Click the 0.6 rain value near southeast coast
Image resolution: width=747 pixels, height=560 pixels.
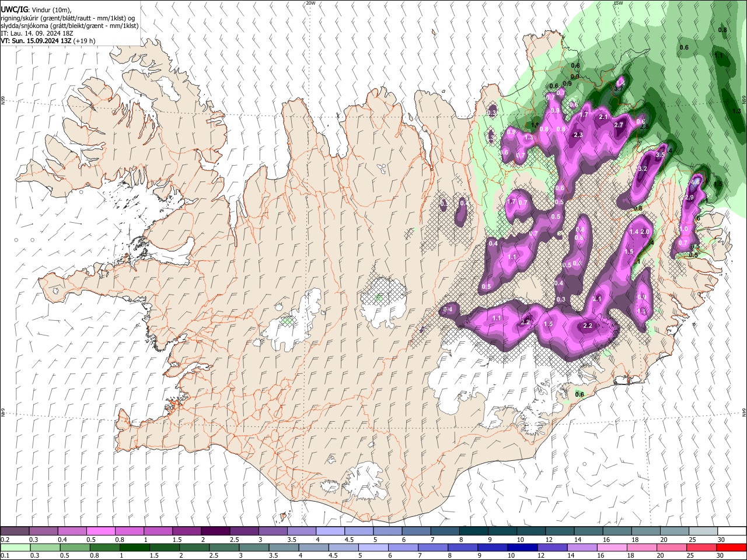pyautogui.click(x=580, y=394)
